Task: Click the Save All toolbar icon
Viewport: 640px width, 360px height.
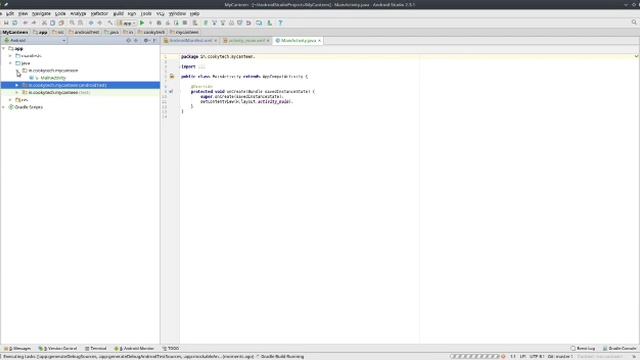Action: click(x=6, y=23)
